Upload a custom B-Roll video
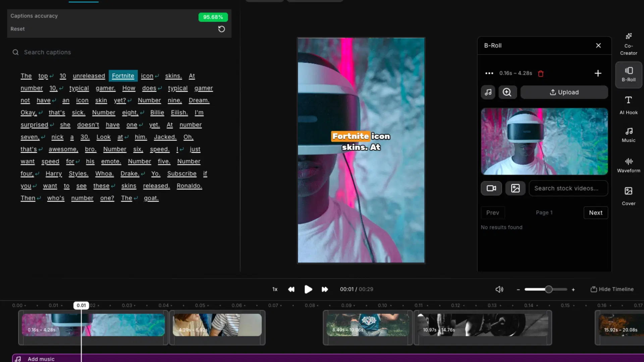 tap(564, 92)
